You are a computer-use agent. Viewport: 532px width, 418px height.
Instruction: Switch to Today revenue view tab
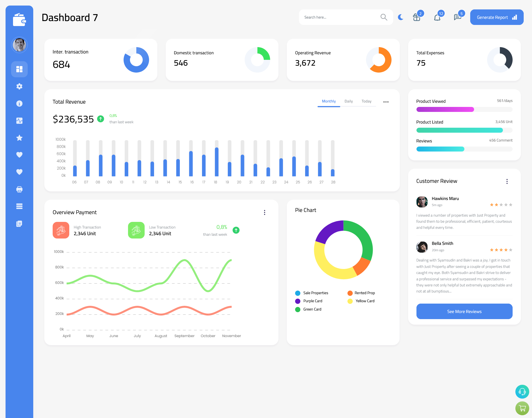click(x=366, y=101)
